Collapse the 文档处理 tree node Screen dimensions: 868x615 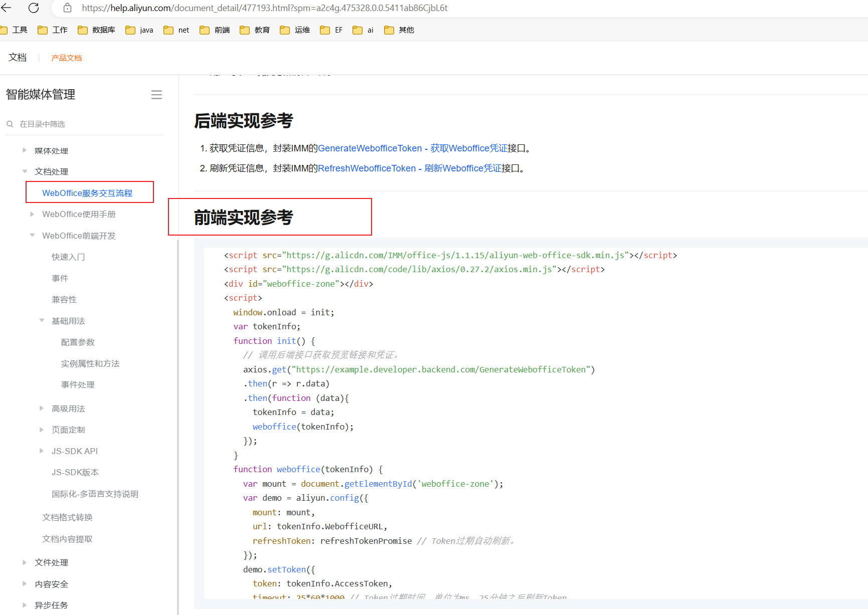click(x=25, y=171)
